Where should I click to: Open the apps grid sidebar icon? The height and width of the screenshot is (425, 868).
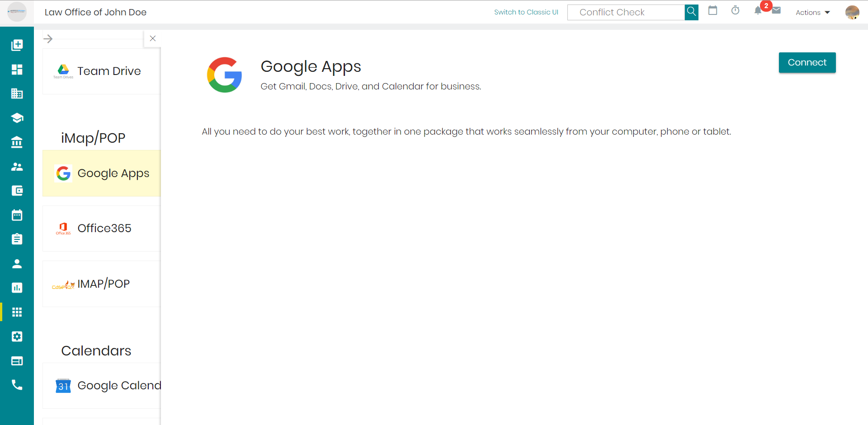17,312
